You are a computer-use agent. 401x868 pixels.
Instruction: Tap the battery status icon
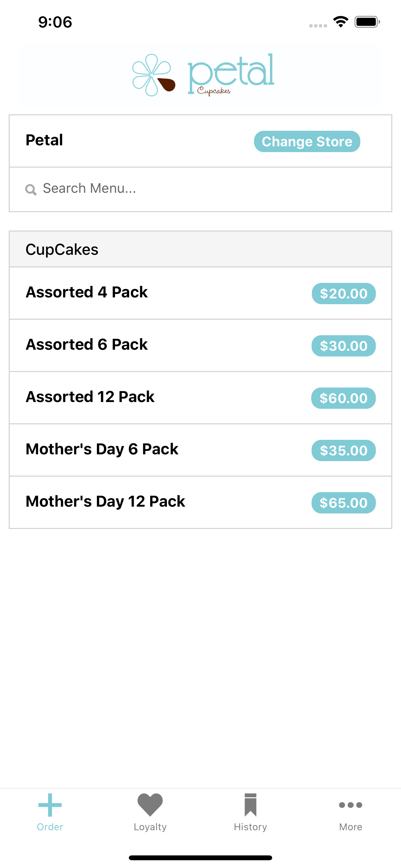367,22
